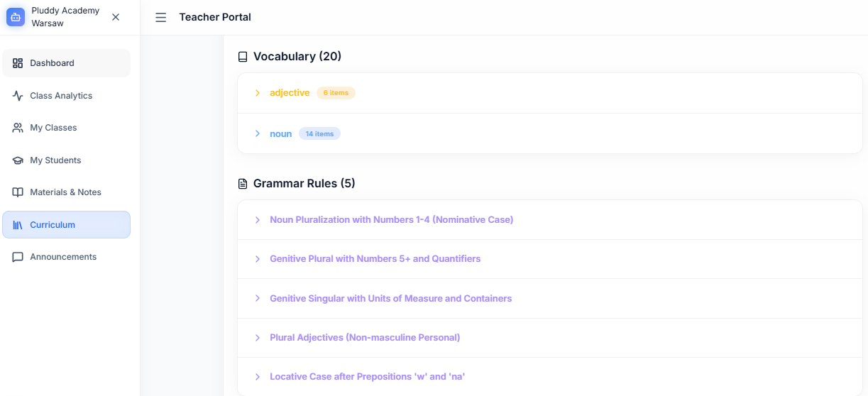868x396 pixels.
Task: Click the Materials & Notes book icon
Action: [x=18, y=192]
